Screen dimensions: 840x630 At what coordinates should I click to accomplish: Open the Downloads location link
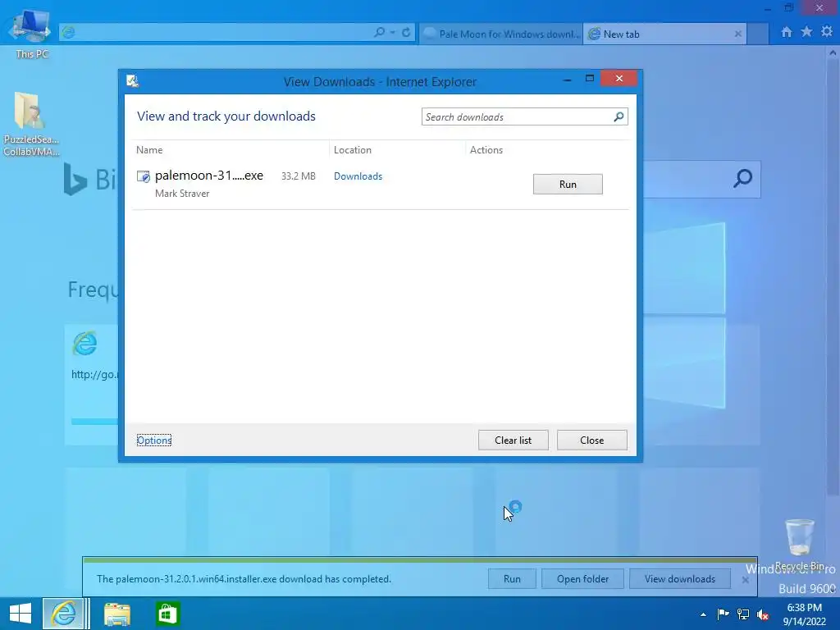tap(358, 176)
